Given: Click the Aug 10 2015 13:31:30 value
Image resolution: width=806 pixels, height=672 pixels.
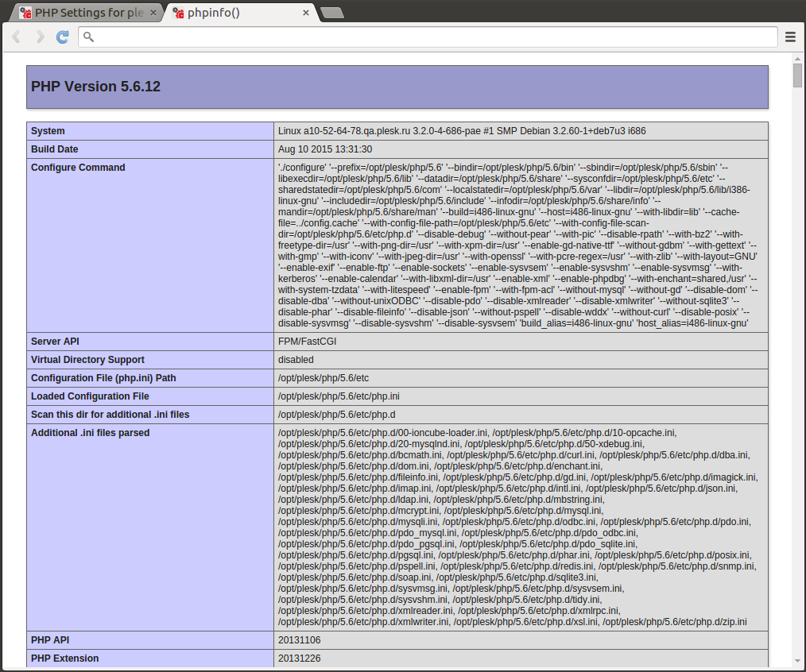Looking at the screenshot, I should click(325, 149).
